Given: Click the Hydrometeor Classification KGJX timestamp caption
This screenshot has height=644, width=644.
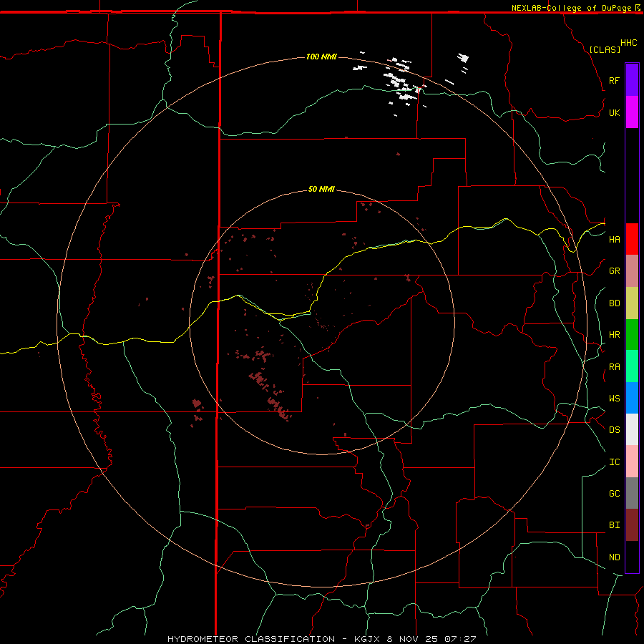Looking at the screenshot, I should [x=321, y=639].
